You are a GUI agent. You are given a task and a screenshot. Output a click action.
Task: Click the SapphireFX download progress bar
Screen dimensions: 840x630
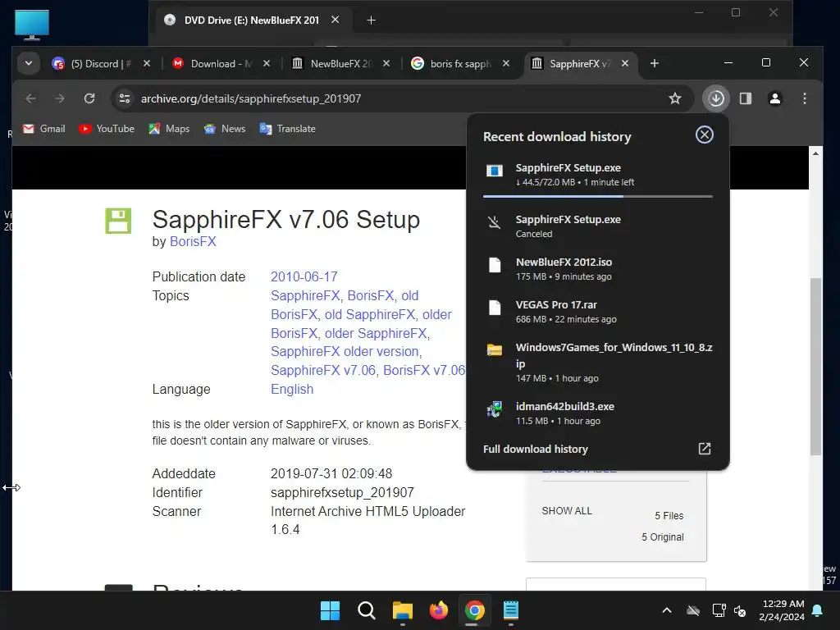[x=597, y=197]
